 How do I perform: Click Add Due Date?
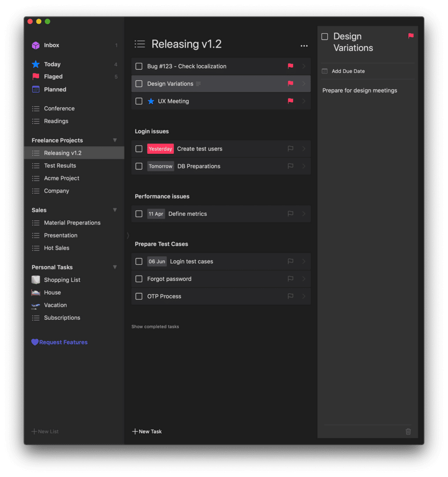tap(348, 71)
